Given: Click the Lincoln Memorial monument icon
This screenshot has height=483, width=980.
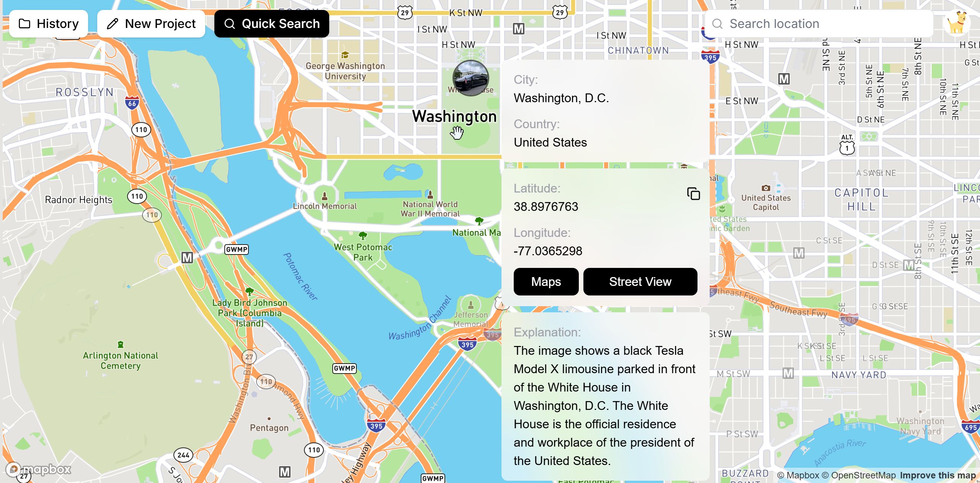Looking at the screenshot, I should pyautogui.click(x=325, y=196).
